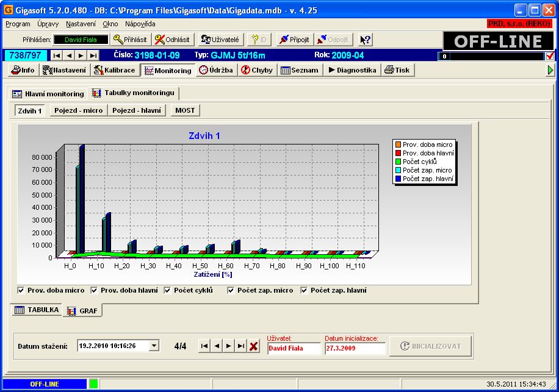Switch to the Hlavní monitoring tab
The image size is (559, 392).
click(48, 94)
